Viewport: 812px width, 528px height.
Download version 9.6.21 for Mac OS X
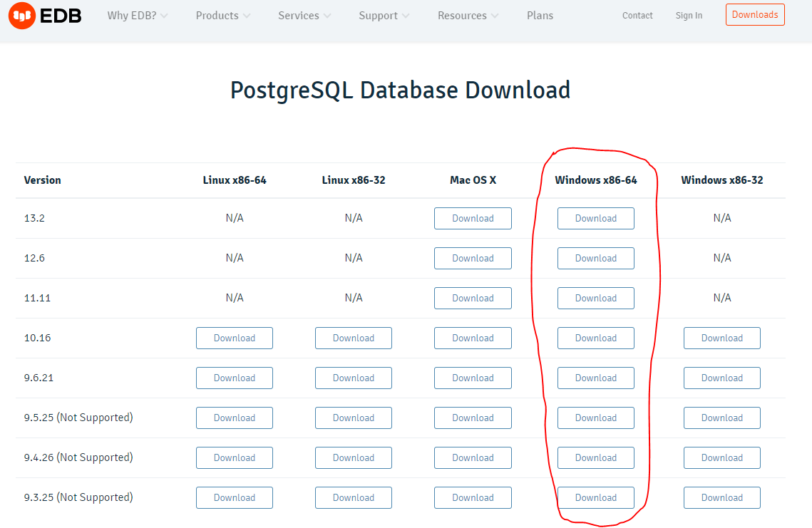473,378
